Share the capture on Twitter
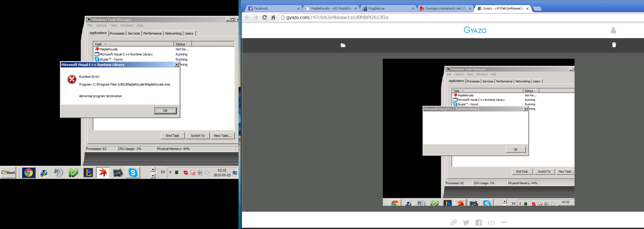The width and height of the screenshot is (644, 229). click(466, 222)
